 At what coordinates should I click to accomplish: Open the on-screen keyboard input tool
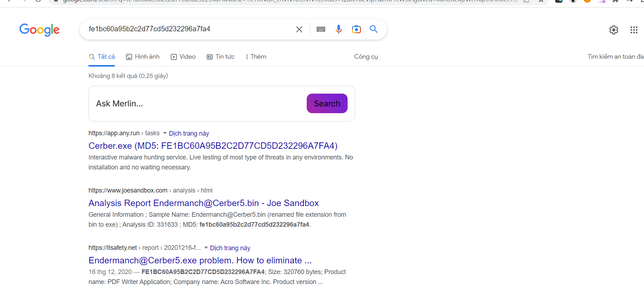[321, 29]
